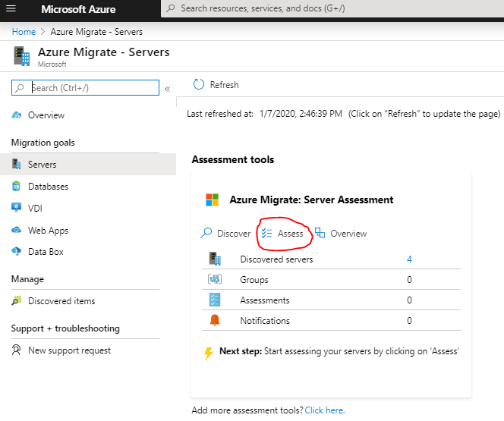Click the Assessments checklist icon
Screen dimensions: 504x421
click(x=215, y=300)
